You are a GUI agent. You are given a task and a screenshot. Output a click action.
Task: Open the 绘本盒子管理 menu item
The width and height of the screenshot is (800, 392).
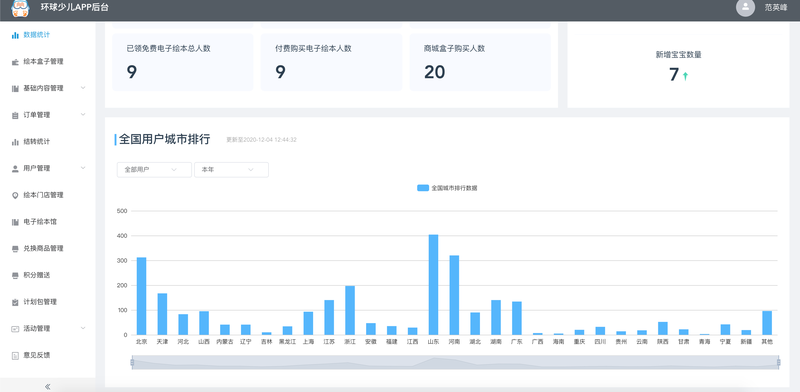[47, 62]
